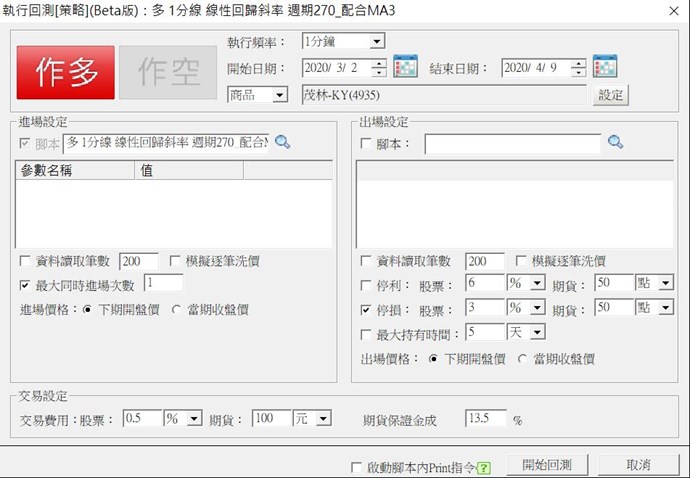Click the 設定 product button
This screenshot has width=690, height=478.
click(611, 95)
